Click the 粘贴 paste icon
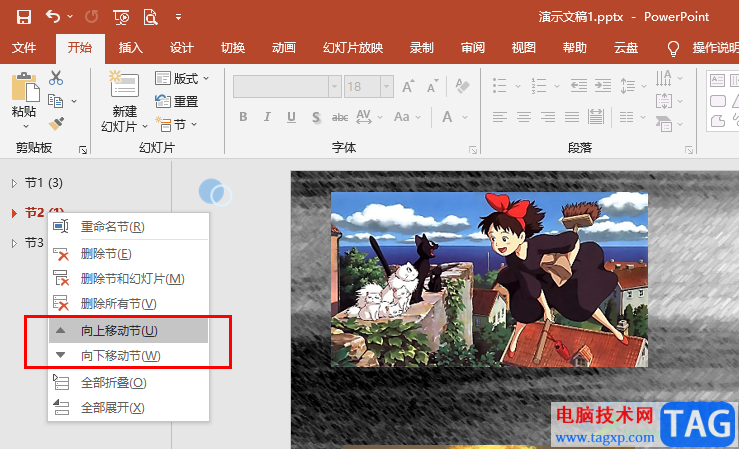Viewport: 739px width, 449px height. [25, 87]
